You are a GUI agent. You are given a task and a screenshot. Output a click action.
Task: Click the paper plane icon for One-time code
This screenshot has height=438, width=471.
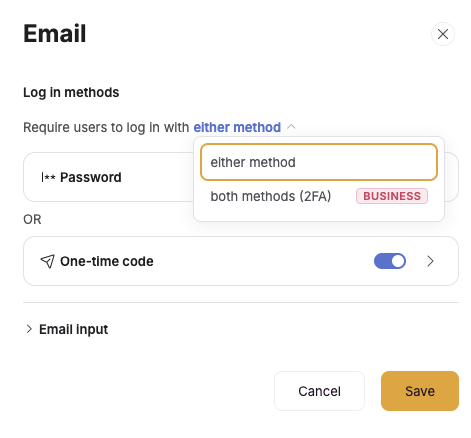point(47,261)
